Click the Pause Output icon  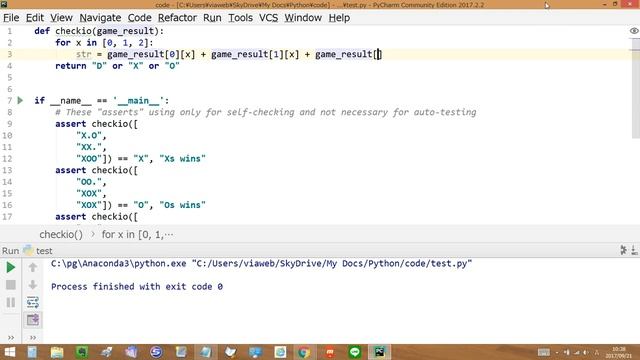click(11, 302)
